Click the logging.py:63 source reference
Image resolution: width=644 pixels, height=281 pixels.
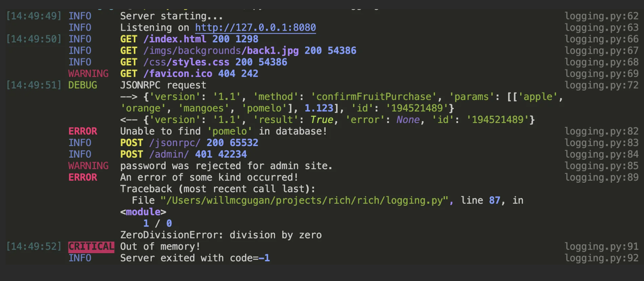tap(602, 27)
